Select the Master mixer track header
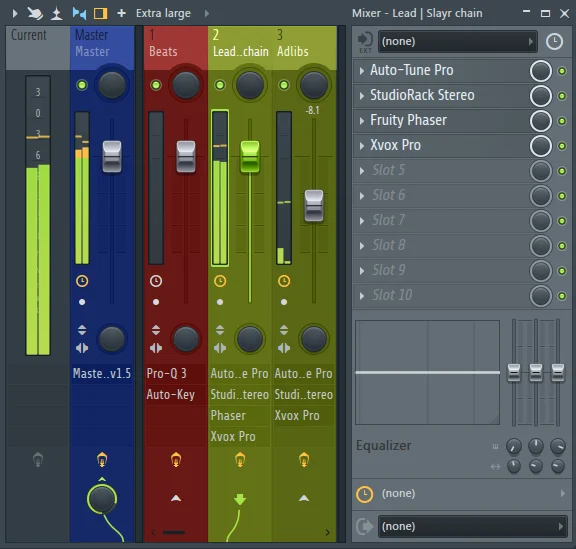576x549 pixels. pyautogui.click(x=102, y=48)
